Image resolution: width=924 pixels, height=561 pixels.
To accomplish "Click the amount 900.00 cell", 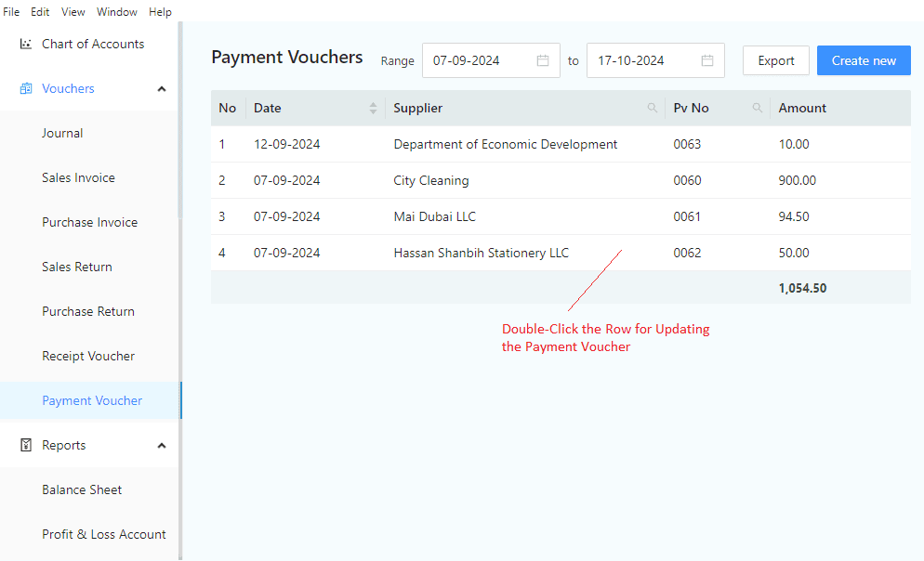I will coord(797,180).
